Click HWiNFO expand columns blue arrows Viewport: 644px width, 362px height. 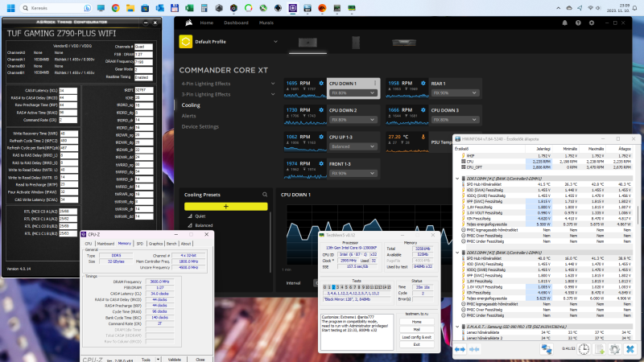click(x=460, y=349)
